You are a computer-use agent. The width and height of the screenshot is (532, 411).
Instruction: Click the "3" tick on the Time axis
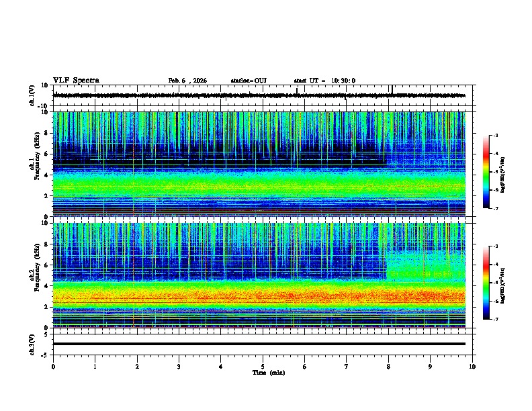[179, 367]
